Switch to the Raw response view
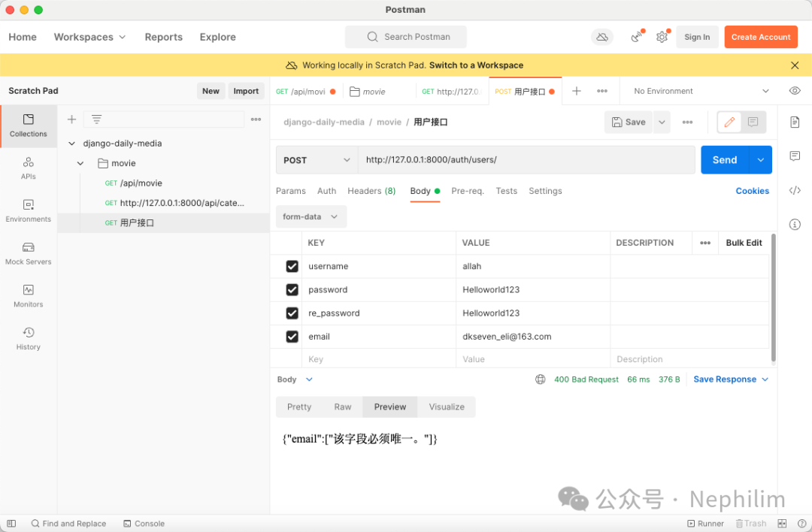The width and height of the screenshot is (812, 532). (343, 407)
